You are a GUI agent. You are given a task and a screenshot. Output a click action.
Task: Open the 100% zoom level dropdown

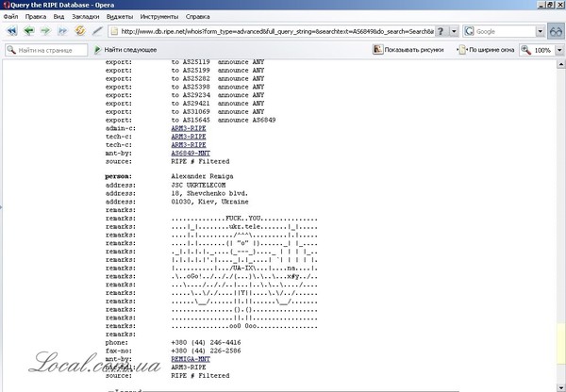(x=559, y=50)
